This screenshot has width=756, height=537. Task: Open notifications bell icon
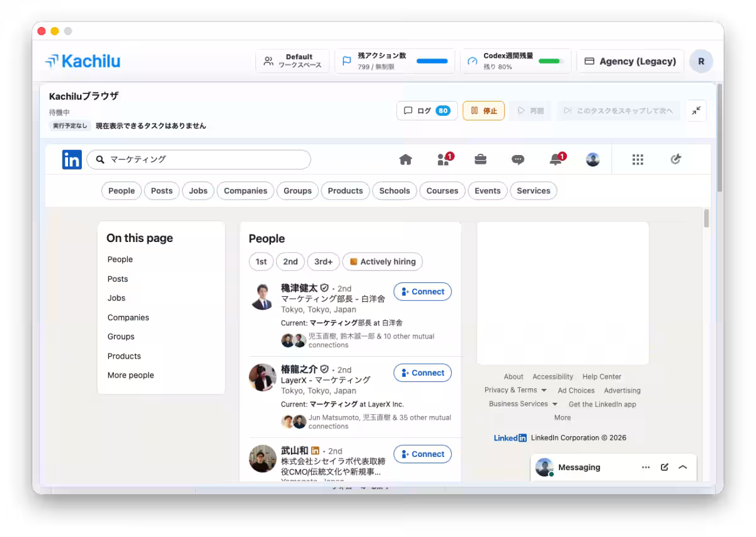point(557,159)
